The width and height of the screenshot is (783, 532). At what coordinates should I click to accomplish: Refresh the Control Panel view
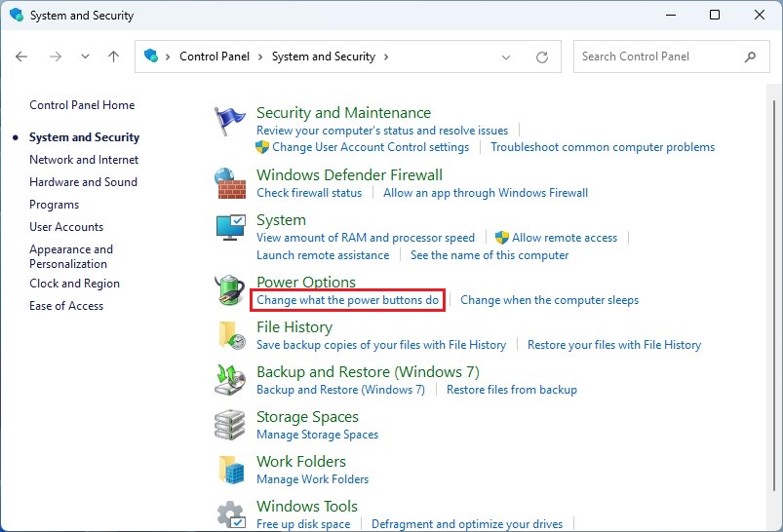(542, 57)
